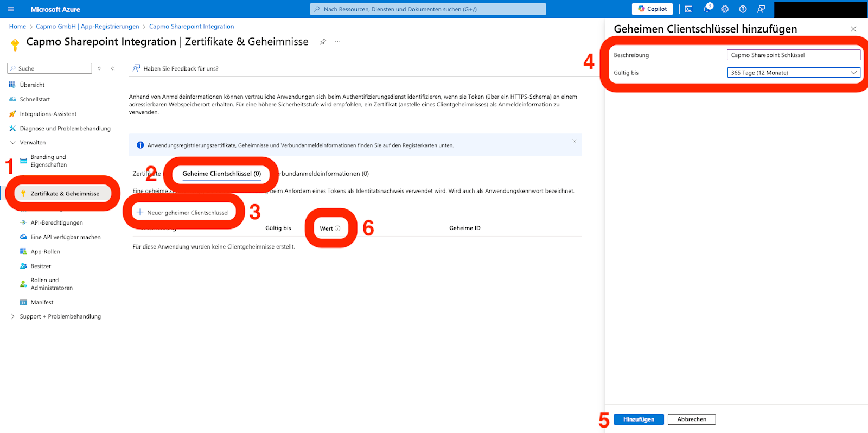Image resolution: width=868 pixels, height=433 pixels.
Task: Switch to Verbundanmeldeinformationen (0) tab
Action: click(x=323, y=174)
